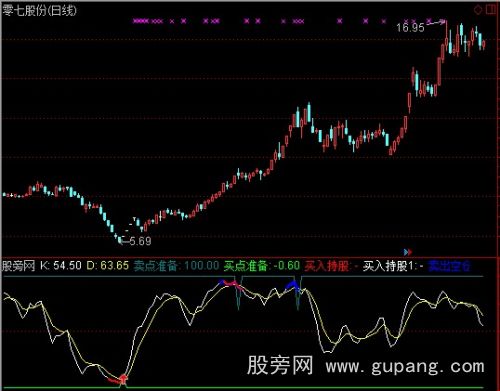Click the blue arrow marker at chart bottom right
Viewport: 500px width, 391px height.
[406, 252]
